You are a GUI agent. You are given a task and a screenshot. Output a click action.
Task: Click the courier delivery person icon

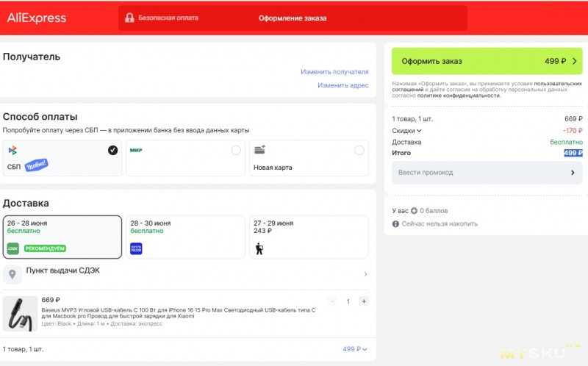click(259, 248)
